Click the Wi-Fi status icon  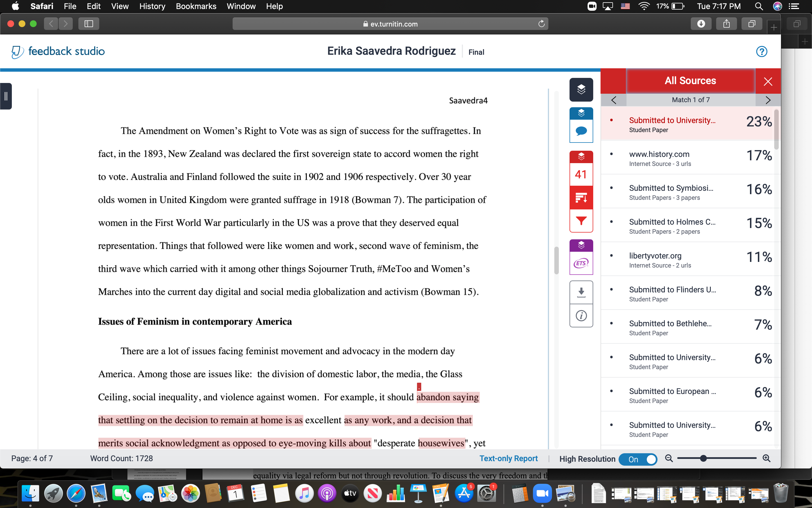pos(644,6)
